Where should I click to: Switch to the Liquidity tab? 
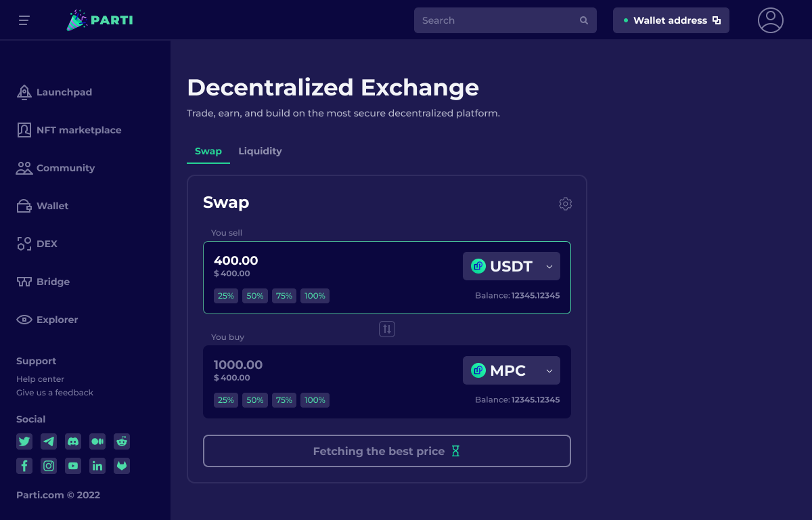click(x=260, y=151)
